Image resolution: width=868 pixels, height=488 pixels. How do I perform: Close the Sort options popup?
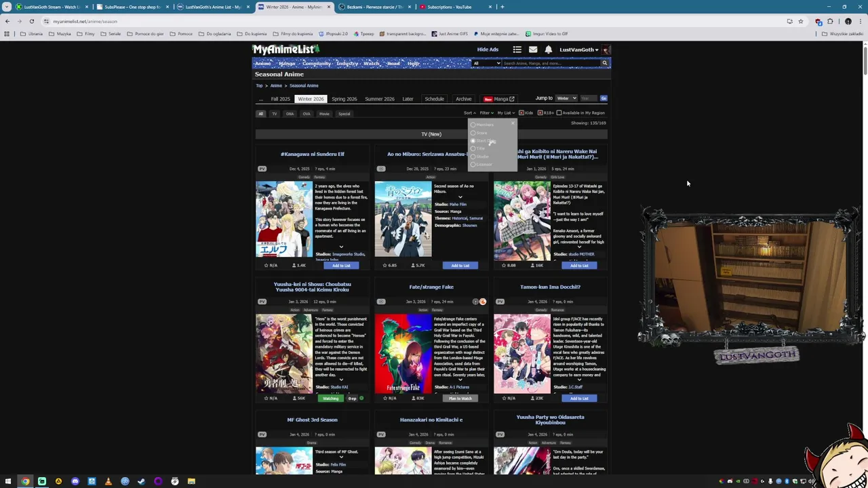[513, 123]
